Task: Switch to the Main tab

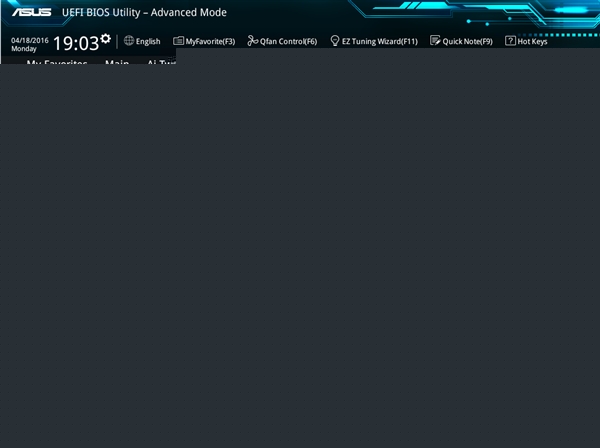Action: pyautogui.click(x=117, y=62)
